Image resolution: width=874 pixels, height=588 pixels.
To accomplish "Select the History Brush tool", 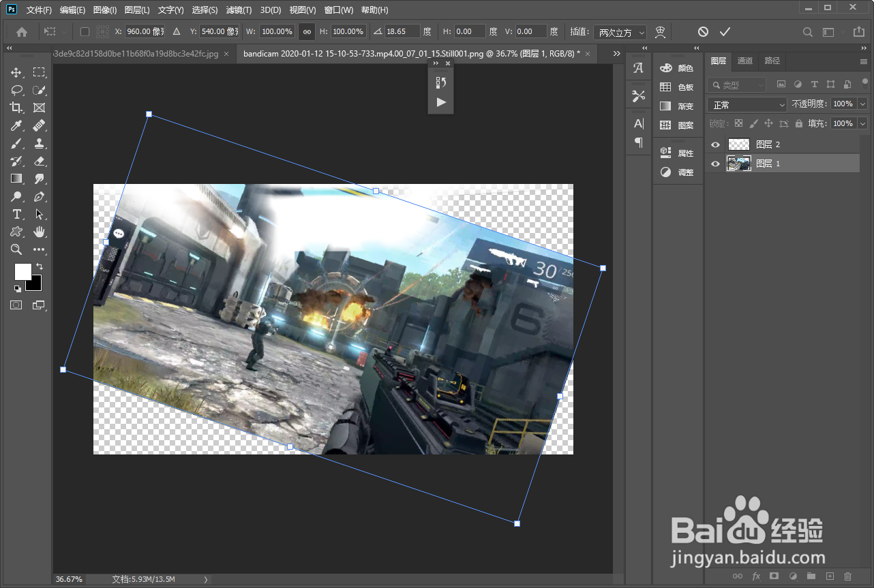I will coord(16,161).
